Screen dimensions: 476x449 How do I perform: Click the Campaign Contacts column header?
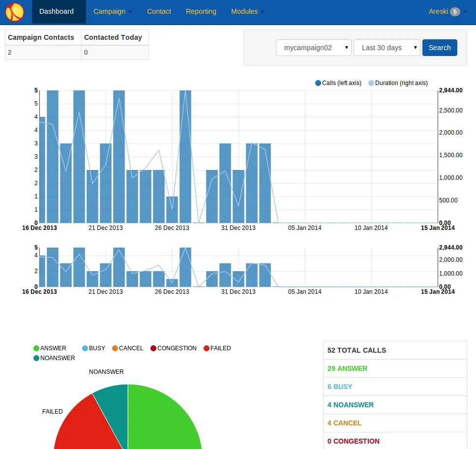(43, 37)
